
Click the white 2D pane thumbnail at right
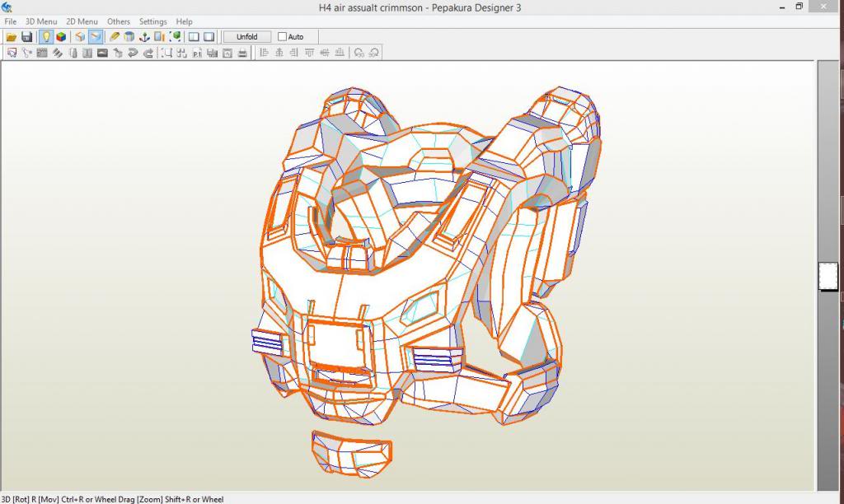coord(828,277)
